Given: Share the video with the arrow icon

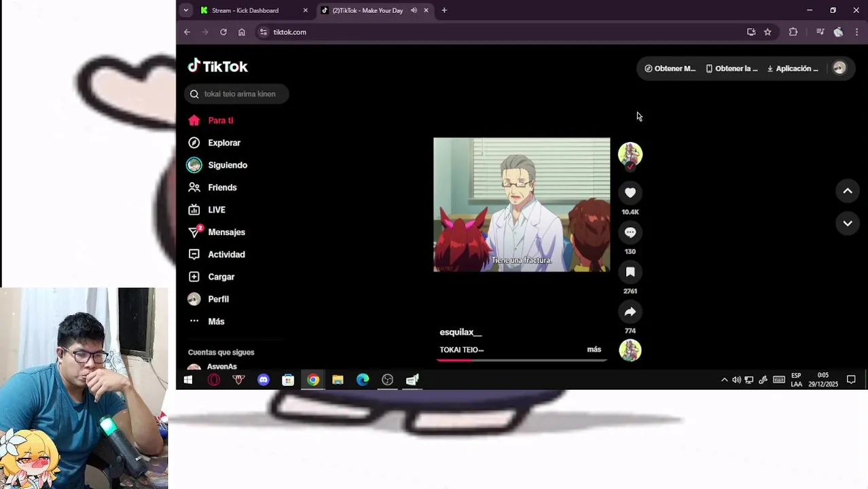Looking at the screenshot, I should (x=630, y=312).
